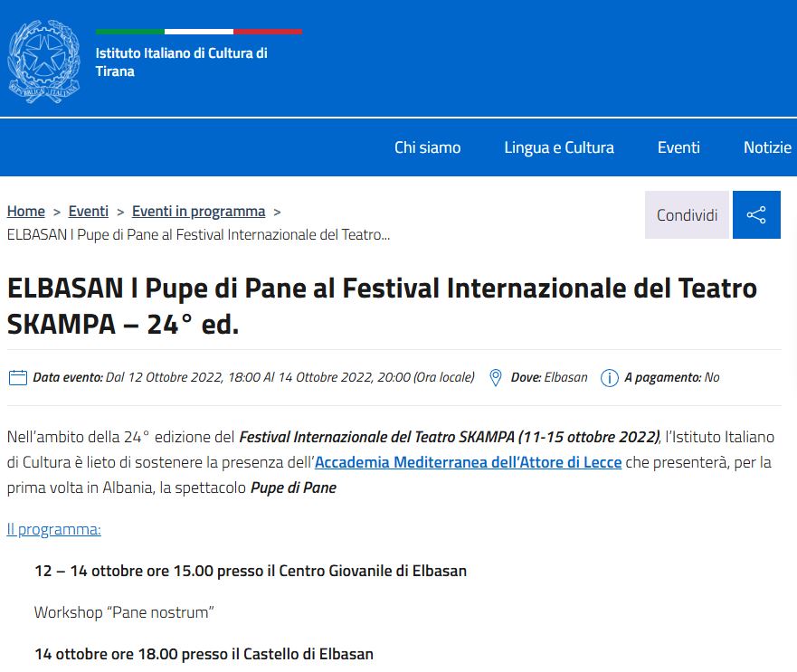Go to the Eventi navigation menu

678,147
